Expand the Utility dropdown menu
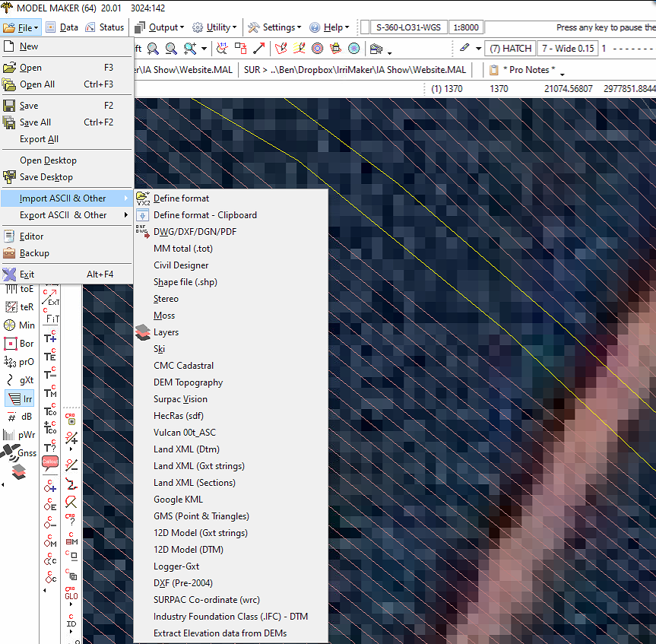Viewport: 656px width, 644px height. click(x=214, y=27)
